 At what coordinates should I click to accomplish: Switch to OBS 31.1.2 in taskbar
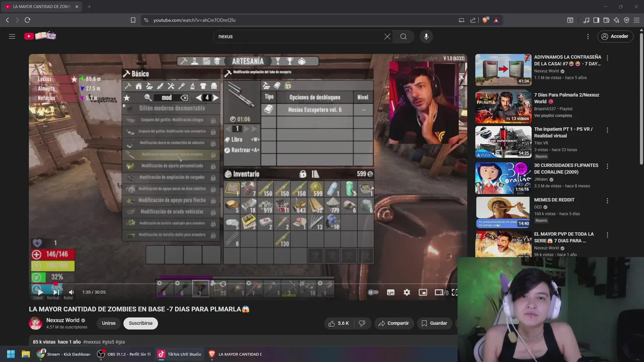(124, 354)
